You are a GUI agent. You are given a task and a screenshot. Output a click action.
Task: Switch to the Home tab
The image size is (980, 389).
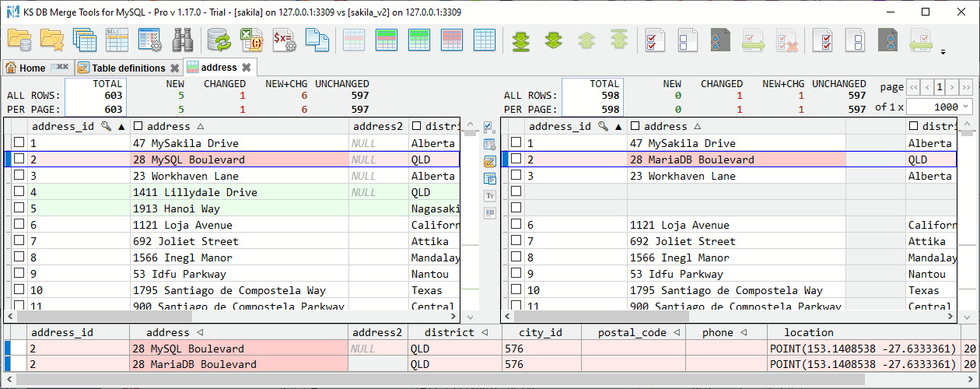(26, 68)
